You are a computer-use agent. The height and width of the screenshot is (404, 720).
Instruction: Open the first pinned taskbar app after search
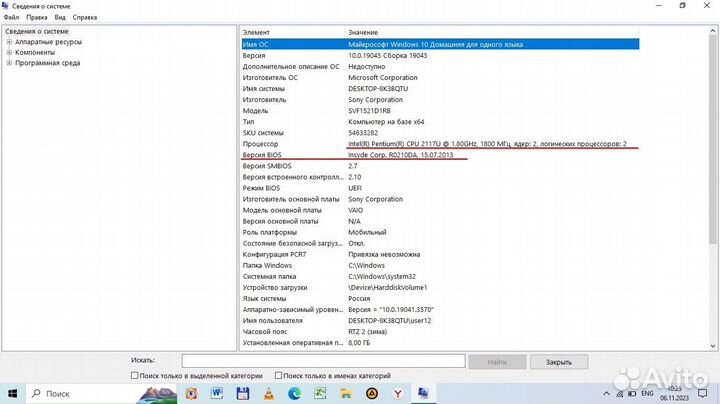[191, 393]
